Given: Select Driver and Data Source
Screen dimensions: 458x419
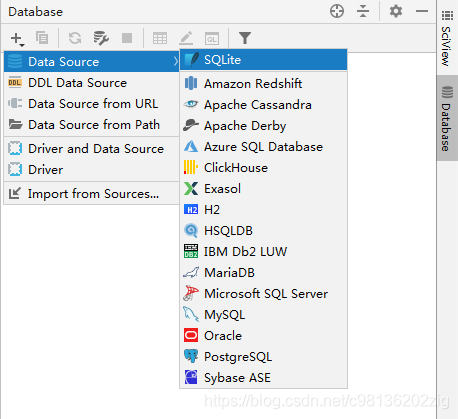Looking at the screenshot, I should pos(92,149).
